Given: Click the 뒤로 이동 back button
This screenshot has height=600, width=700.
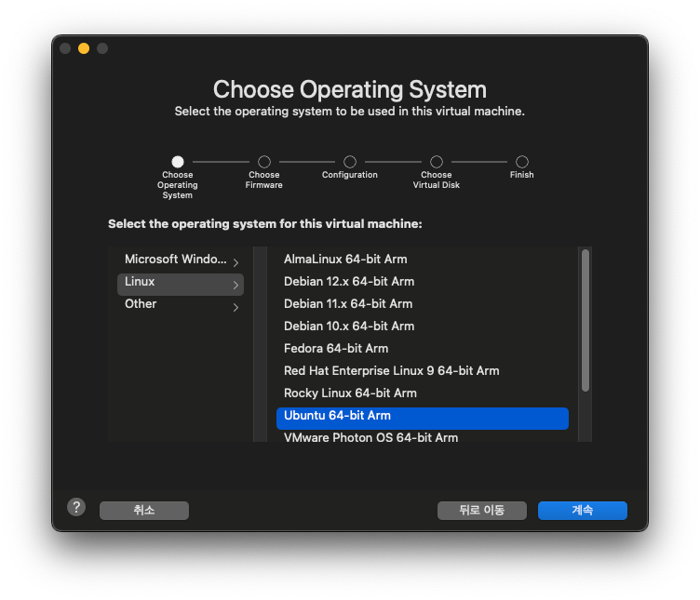Looking at the screenshot, I should tap(481, 511).
